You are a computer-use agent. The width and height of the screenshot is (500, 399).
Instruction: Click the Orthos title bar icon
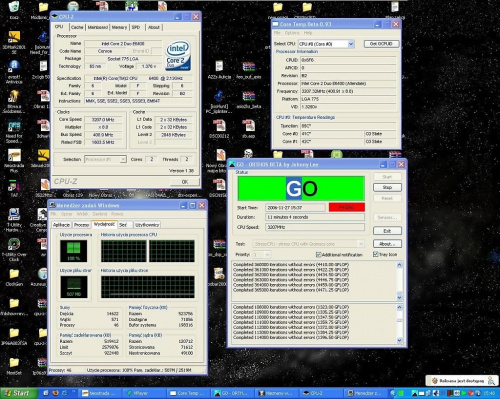click(232, 164)
